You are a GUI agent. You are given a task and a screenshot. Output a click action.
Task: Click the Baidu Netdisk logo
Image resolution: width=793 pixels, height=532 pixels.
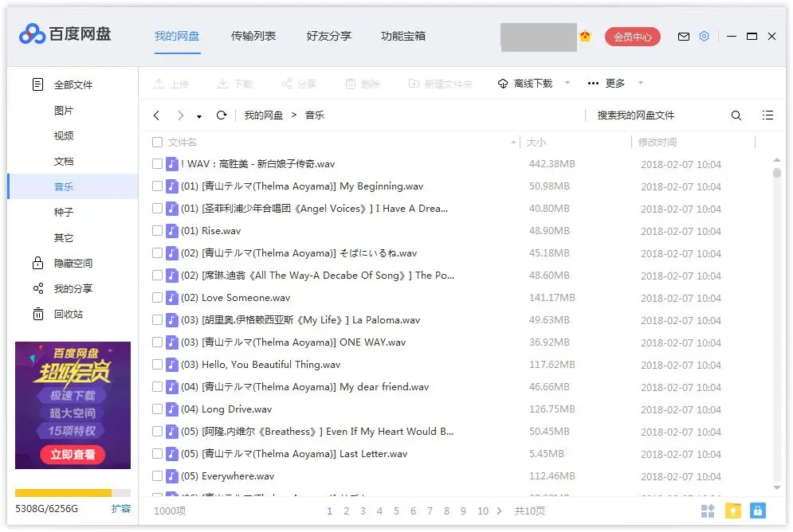point(65,34)
